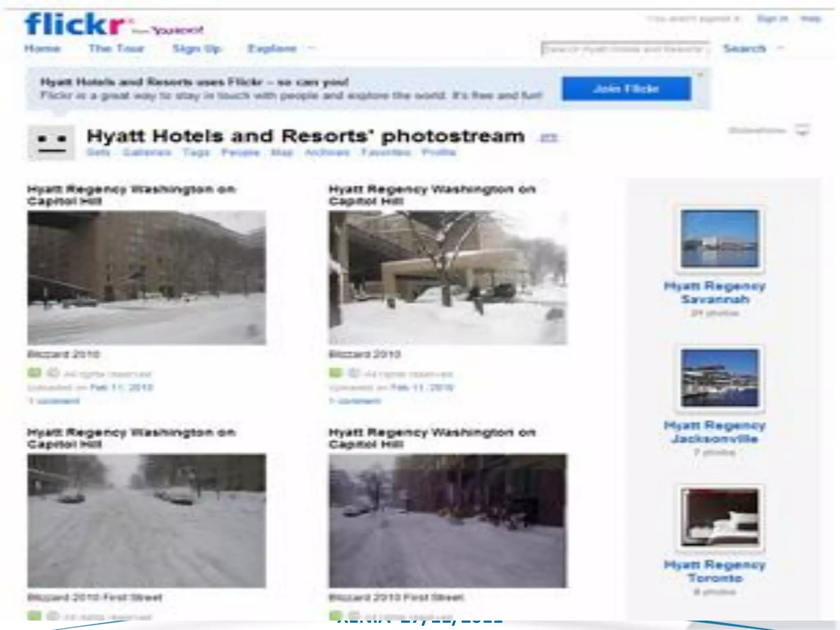Open the Hyatt buddy icon avatar
This screenshot has height=630, width=840.
click(51, 142)
